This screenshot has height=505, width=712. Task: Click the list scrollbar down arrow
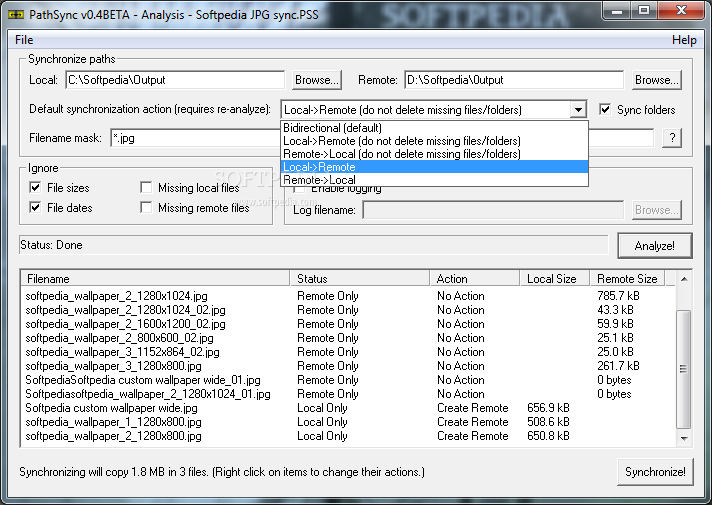(x=684, y=438)
